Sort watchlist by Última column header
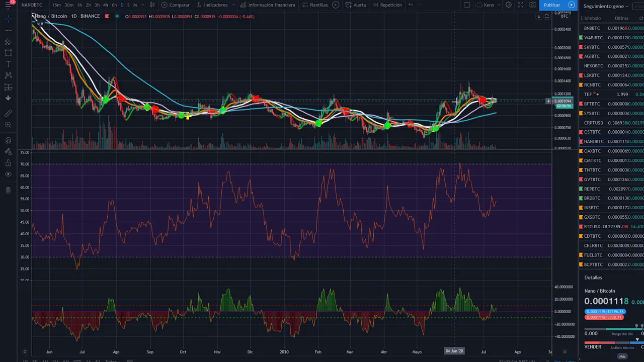This screenshot has height=362, width=644. (621, 18)
